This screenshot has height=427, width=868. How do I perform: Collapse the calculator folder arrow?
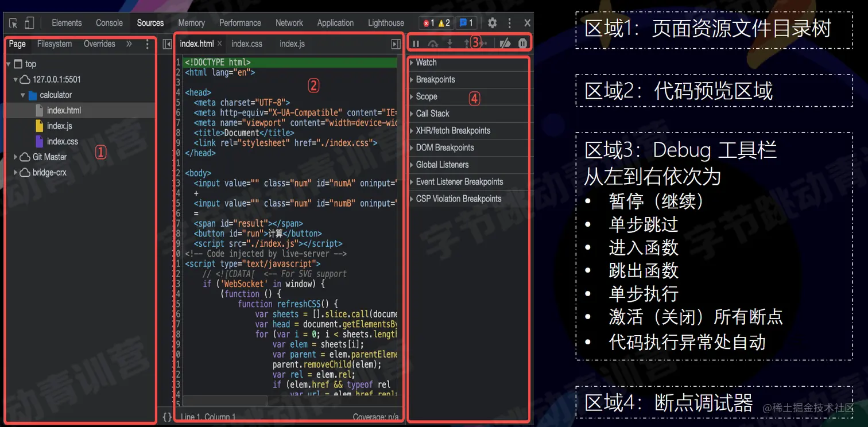[x=23, y=95]
